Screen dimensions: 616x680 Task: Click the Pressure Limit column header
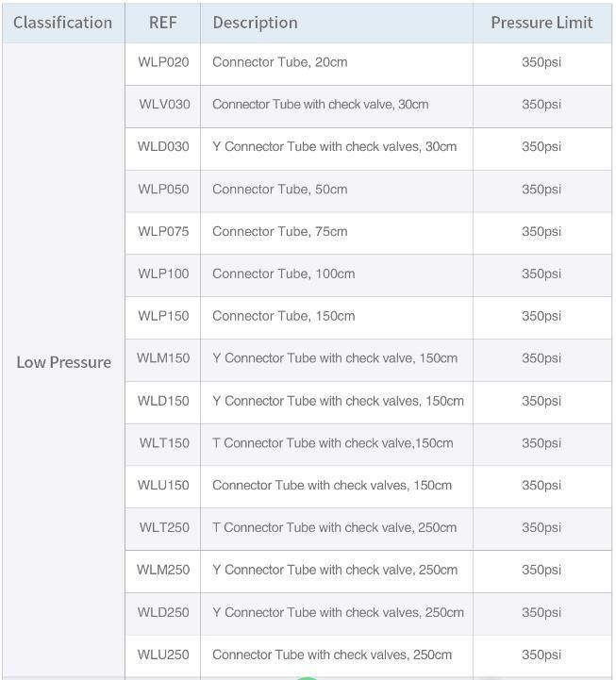point(541,23)
